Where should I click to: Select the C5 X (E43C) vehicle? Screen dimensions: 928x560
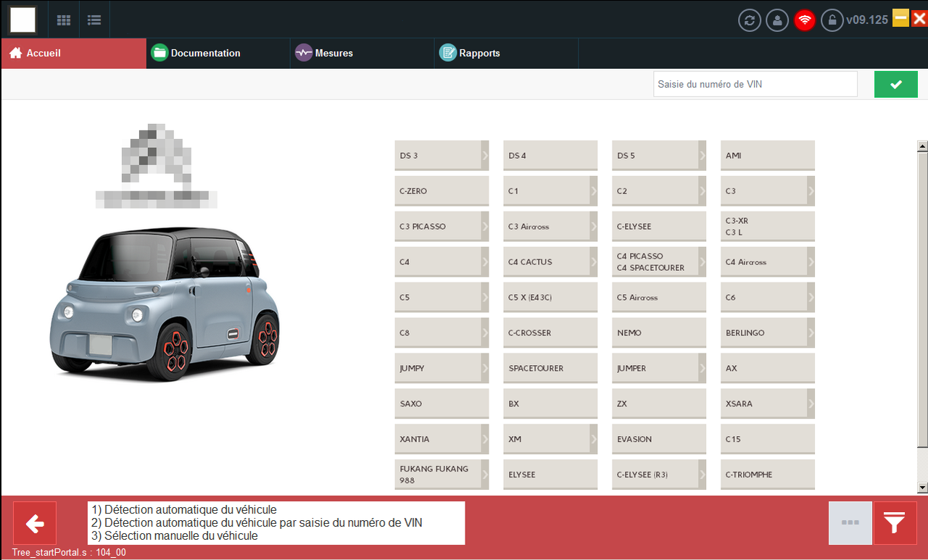point(550,298)
